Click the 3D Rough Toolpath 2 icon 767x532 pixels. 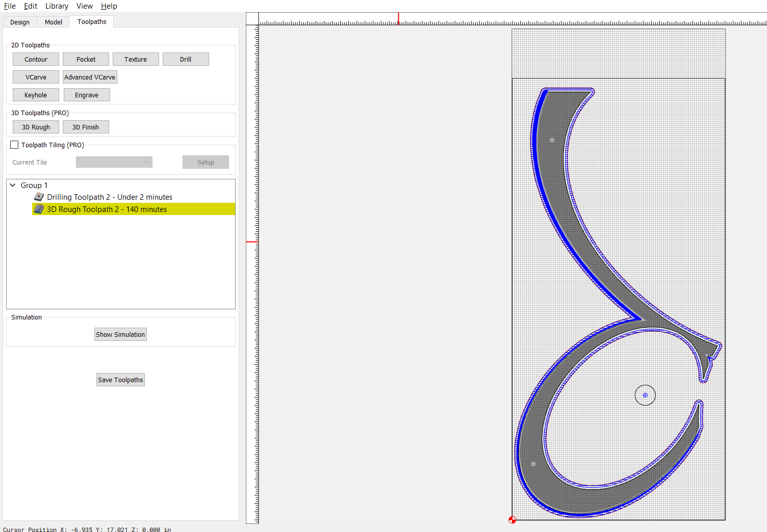[x=39, y=209]
